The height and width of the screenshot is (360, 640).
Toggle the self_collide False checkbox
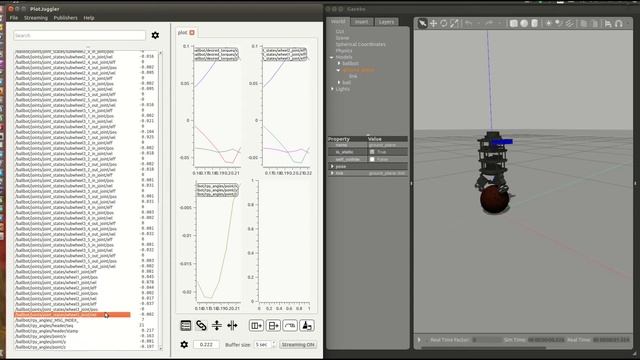[372, 159]
